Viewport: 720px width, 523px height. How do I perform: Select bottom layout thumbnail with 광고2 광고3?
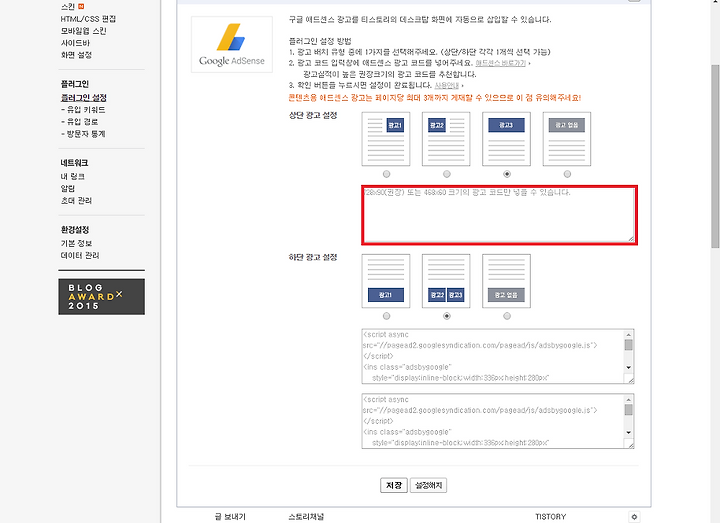pos(446,281)
